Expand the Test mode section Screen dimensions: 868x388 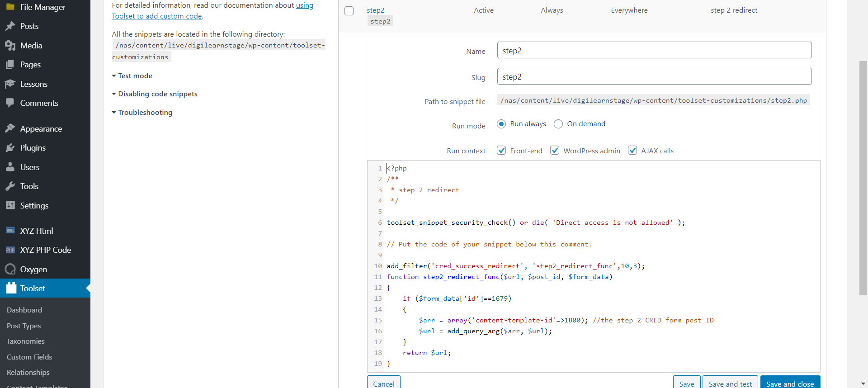point(132,76)
